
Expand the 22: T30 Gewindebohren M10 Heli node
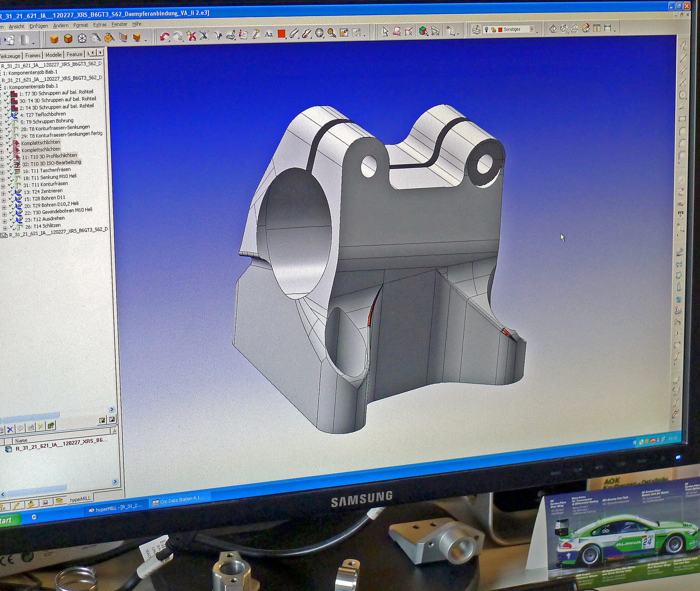tap(4, 215)
